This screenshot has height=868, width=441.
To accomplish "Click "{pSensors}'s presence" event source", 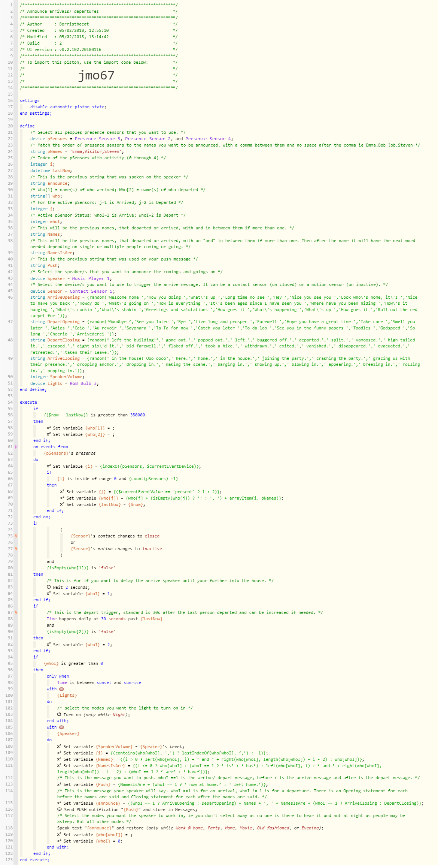I will coord(70,453).
